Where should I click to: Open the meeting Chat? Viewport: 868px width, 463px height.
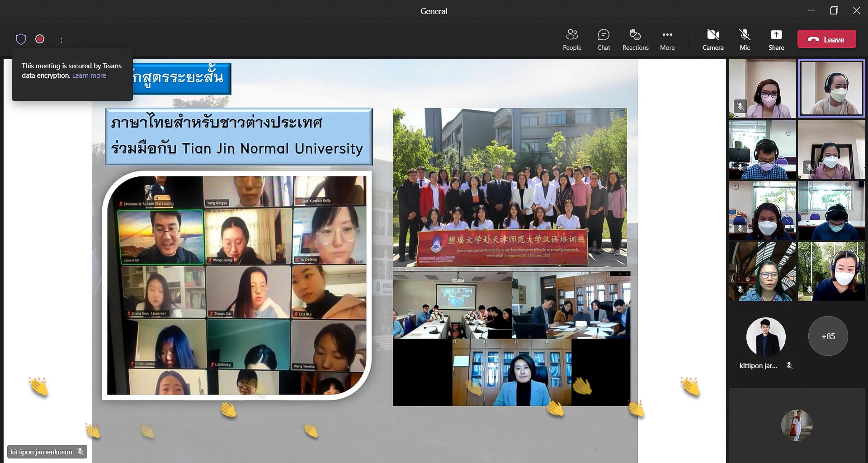(604, 39)
